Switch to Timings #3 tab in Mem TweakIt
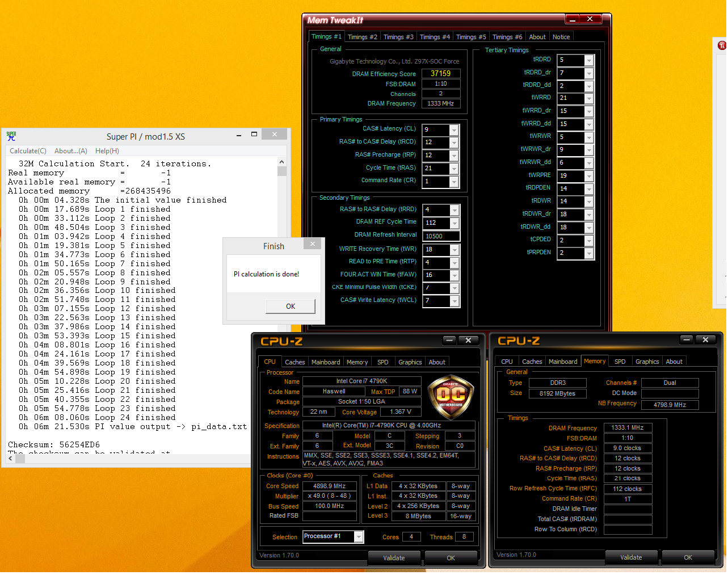Image resolution: width=728 pixels, height=575 pixels. pos(398,37)
